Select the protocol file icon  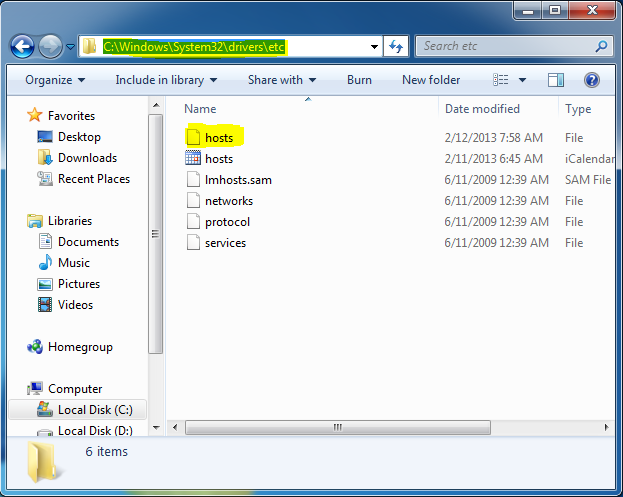coord(193,221)
